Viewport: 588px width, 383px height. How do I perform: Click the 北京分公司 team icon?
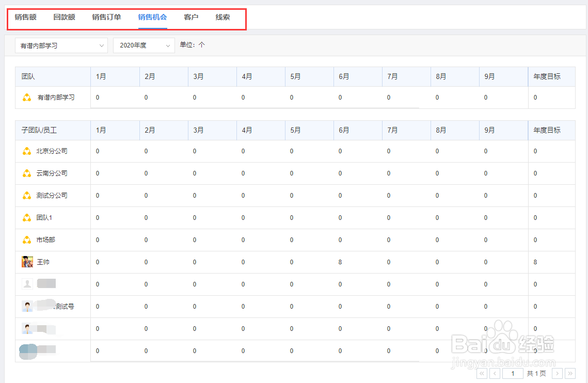coord(27,151)
